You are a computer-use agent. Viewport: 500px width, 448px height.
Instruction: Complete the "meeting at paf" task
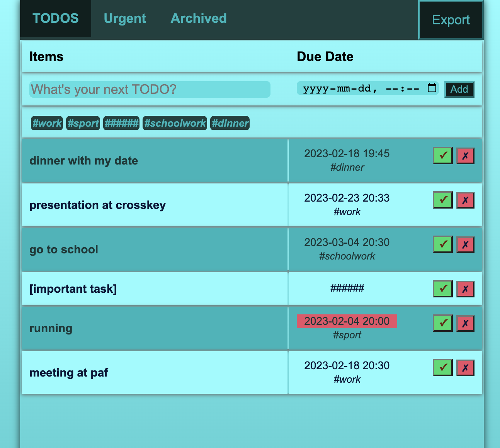(442, 367)
